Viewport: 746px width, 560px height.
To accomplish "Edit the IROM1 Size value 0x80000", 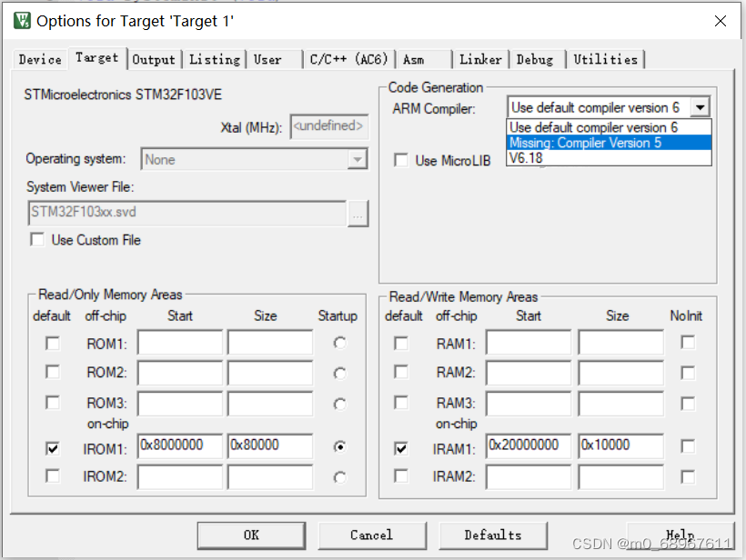I will (270, 445).
